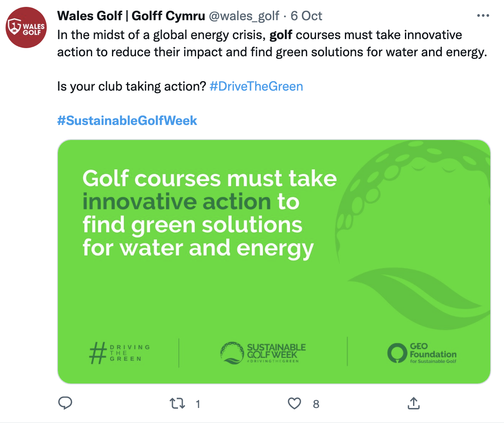Click the Driving The Green hashtag logo
The height and width of the screenshot is (423, 504).
120,353
